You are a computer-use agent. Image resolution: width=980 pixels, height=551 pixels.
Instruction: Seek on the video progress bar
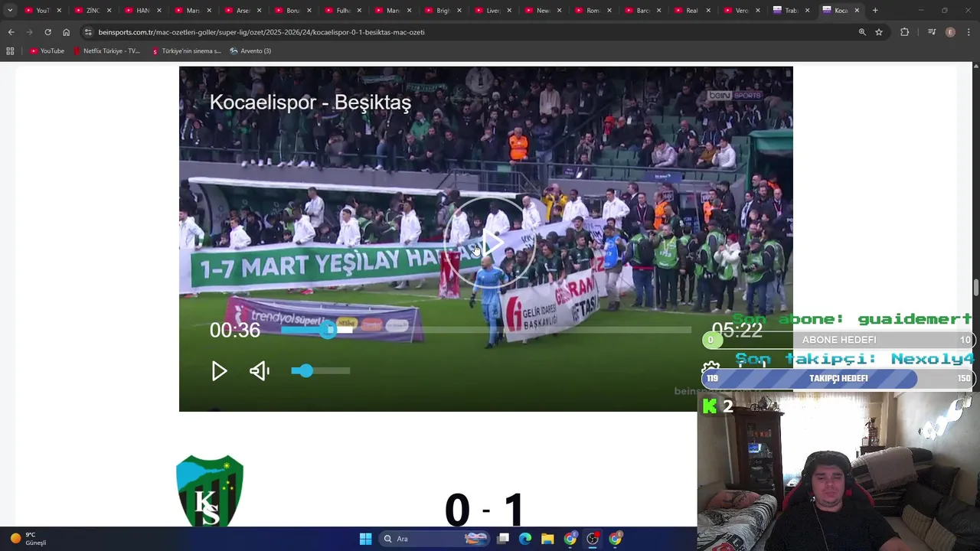coord(486,330)
